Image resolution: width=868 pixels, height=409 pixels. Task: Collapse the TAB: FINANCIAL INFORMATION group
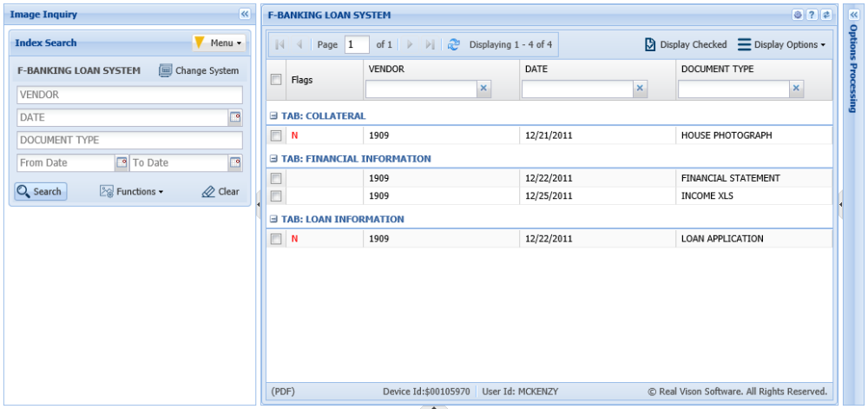[x=273, y=159]
